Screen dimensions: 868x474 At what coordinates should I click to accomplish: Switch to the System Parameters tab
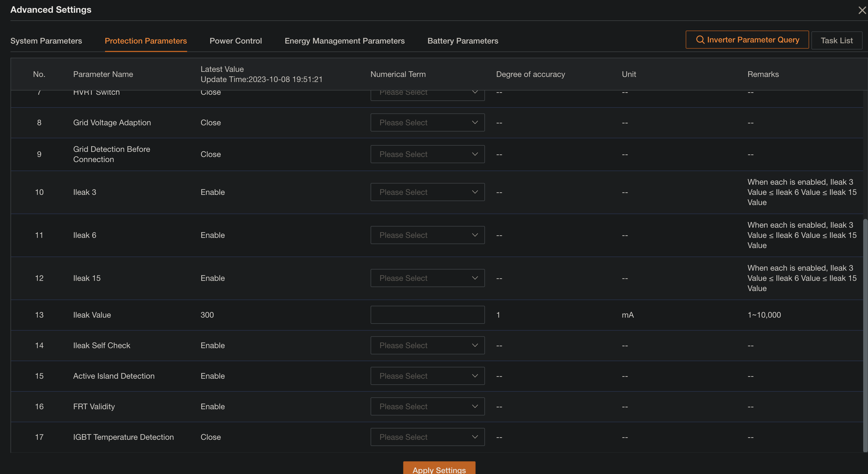click(46, 41)
